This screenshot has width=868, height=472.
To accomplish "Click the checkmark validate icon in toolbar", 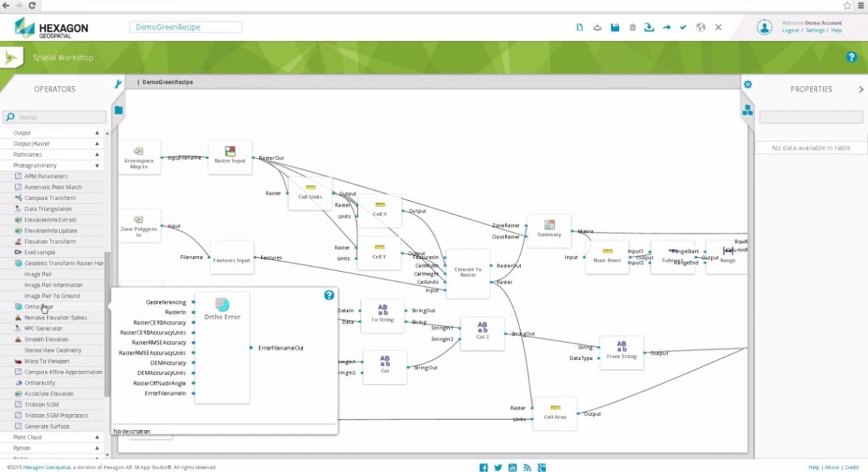I will (684, 27).
